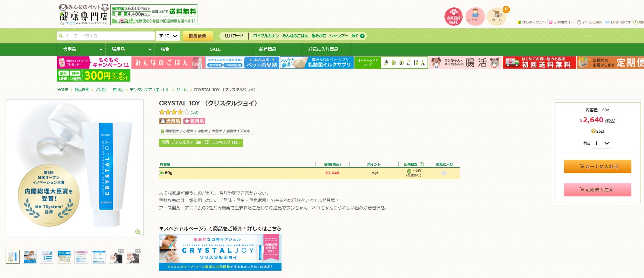
Task: Open ご利用ガイド usage guide link
Action: point(562,22)
